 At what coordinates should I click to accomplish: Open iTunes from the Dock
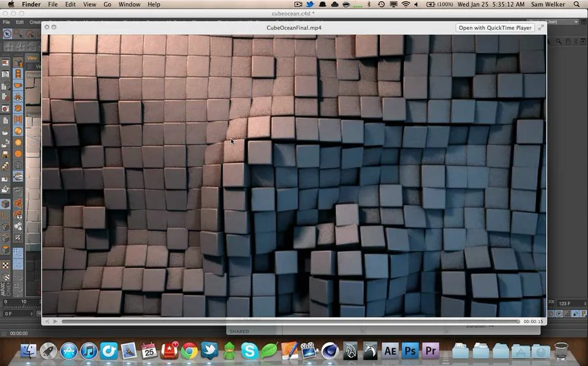click(89, 351)
